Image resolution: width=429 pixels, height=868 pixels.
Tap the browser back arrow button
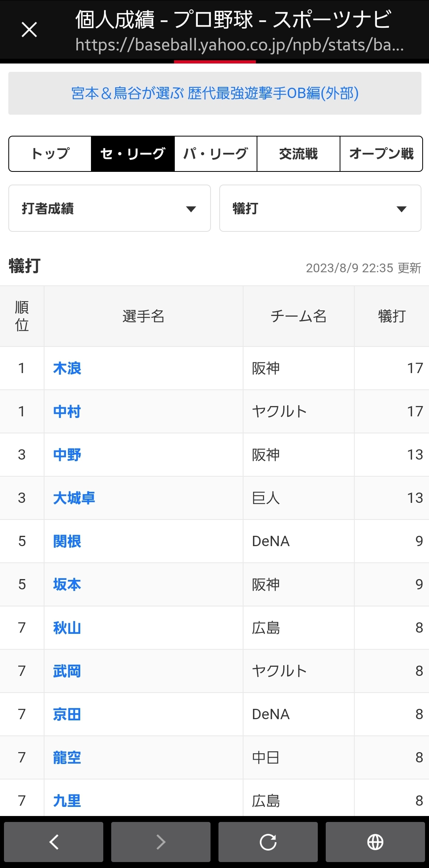(54, 842)
